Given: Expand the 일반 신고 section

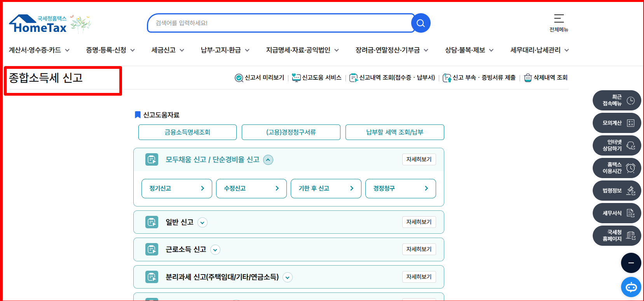Looking at the screenshot, I should pyautogui.click(x=202, y=222).
